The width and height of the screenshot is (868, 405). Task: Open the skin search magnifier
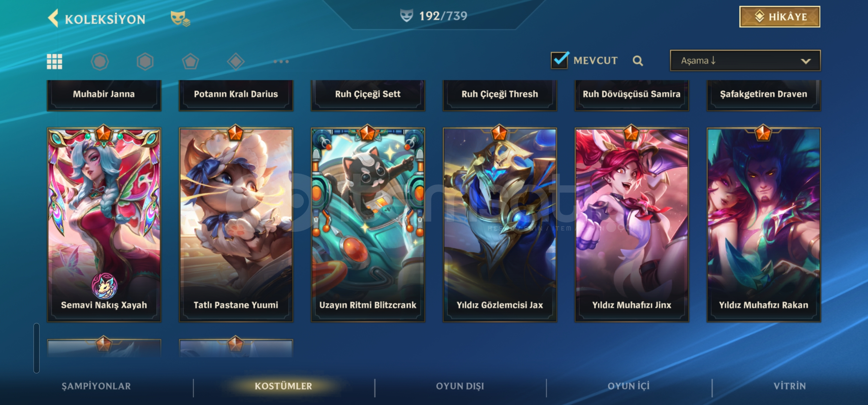638,61
